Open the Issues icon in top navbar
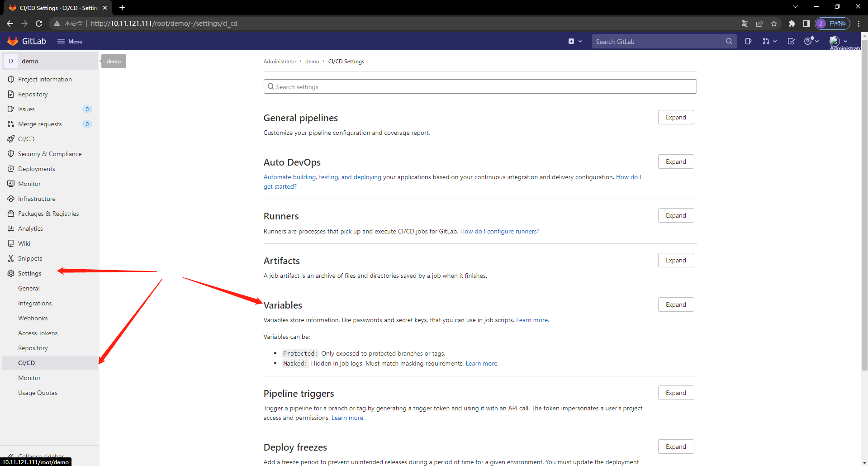Image resolution: width=868 pixels, height=466 pixels. tap(748, 41)
